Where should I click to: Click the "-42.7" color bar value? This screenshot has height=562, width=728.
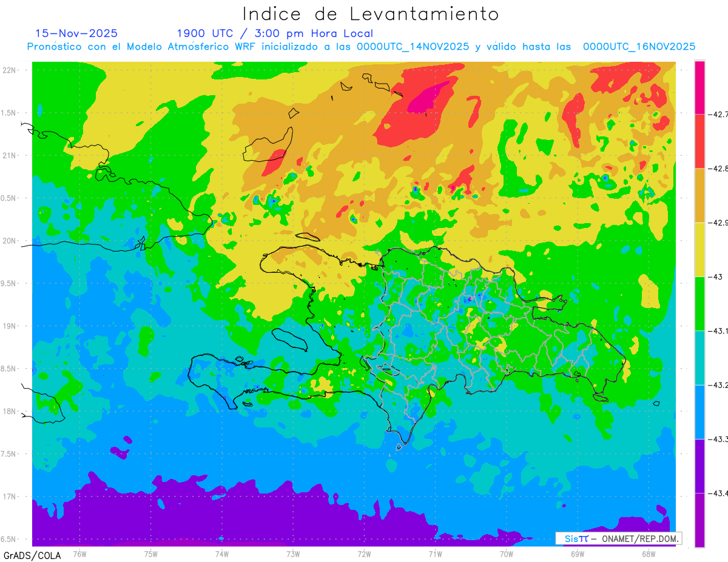[x=717, y=114]
